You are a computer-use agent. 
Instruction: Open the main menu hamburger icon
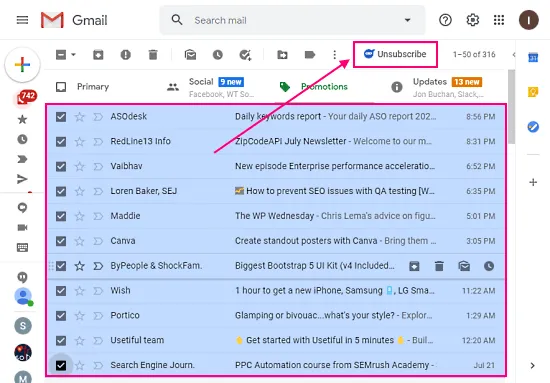pyautogui.click(x=22, y=20)
